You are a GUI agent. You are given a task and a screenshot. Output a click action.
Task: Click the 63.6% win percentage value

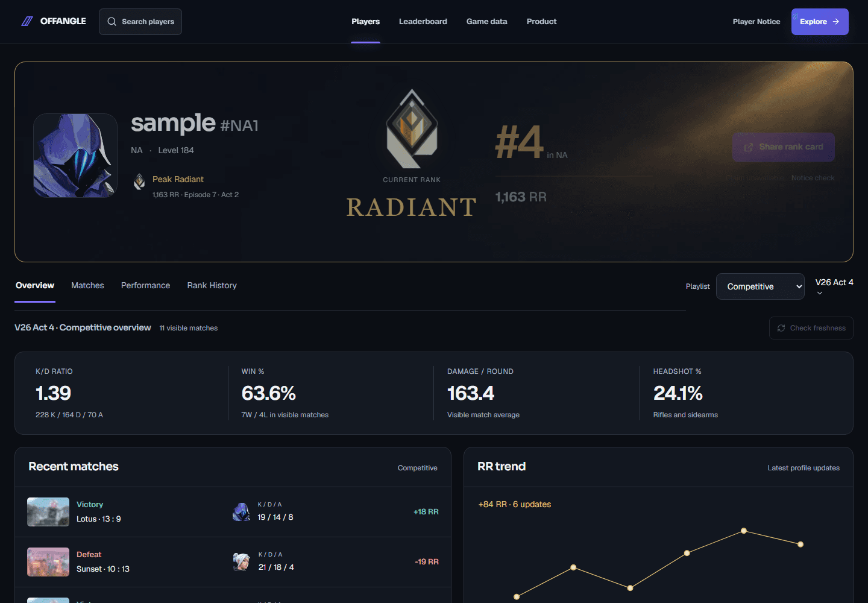(269, 393)
